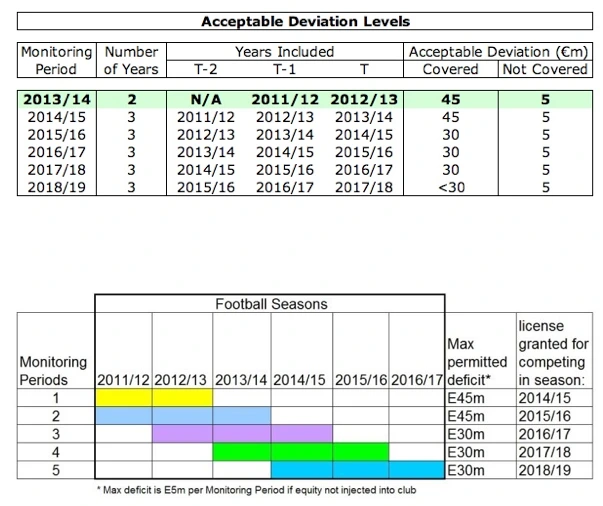603x506 pixels.
Task: Click the "Not Covered" sub-header
Action: pyautogui.click(x=545, y=69)
